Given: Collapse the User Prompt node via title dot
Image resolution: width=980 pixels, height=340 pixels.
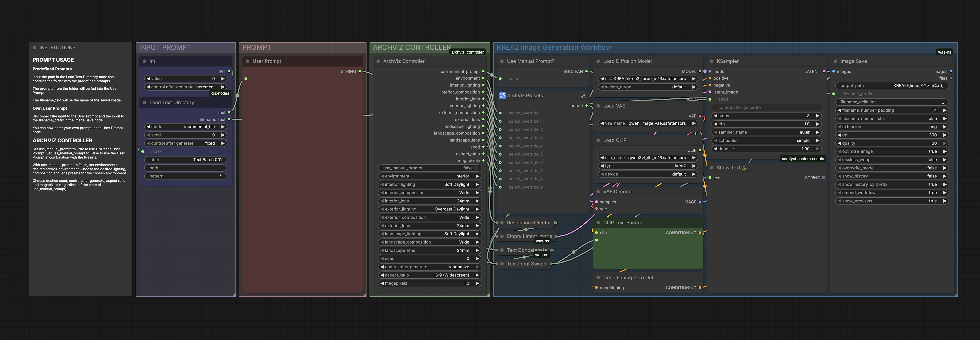Looking at the screenshot, I should [248, 61].
